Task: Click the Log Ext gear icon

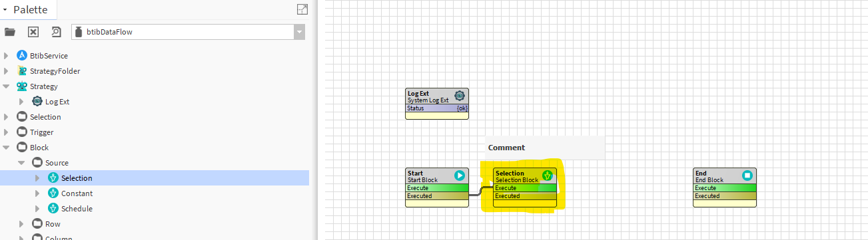Action: coord(460,96)
